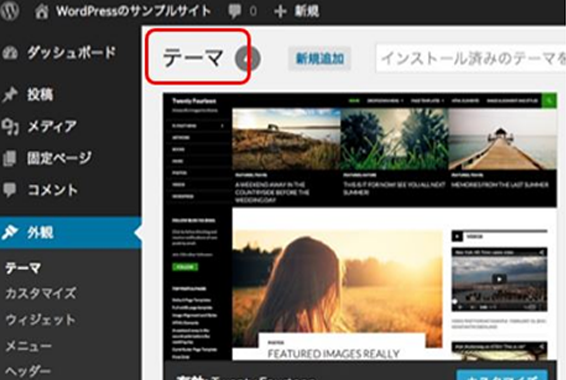
Task: Click the plus icon for 新規
Action: tap(280, 12)
